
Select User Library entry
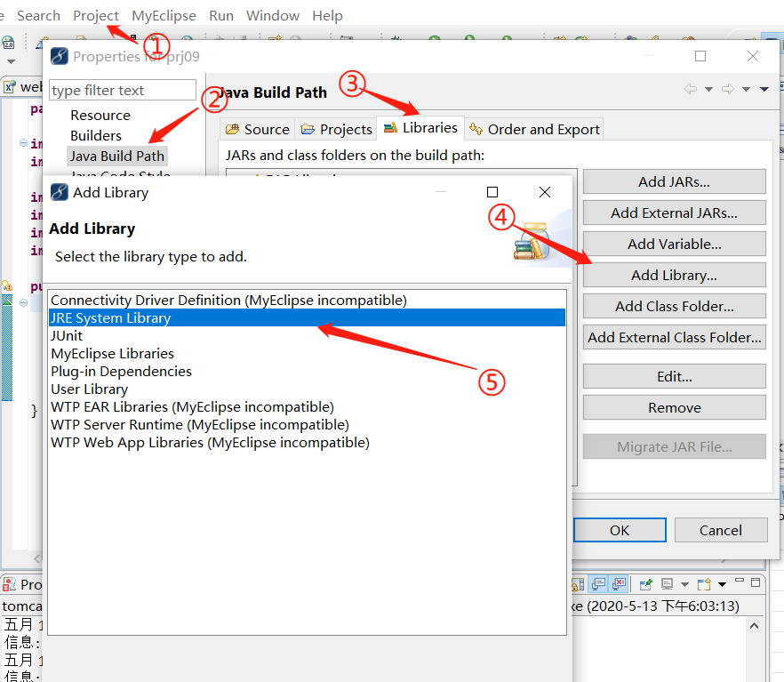click(307, 389)
